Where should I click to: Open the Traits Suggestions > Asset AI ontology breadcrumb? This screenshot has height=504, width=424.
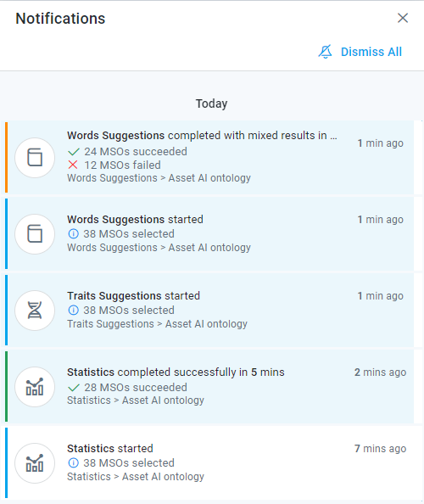pos(157,323)
